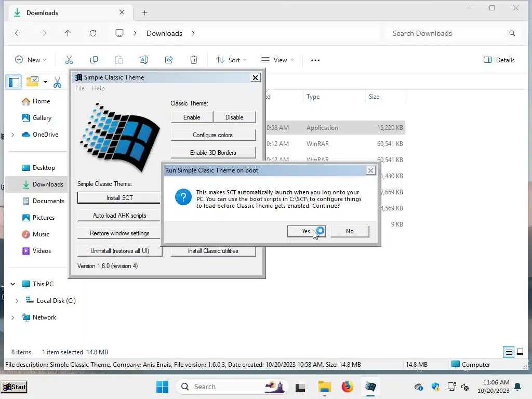The height and width of the screenshot is (399, 532).
Task: Click the classic Start button
Action: (x=14, y=387)
